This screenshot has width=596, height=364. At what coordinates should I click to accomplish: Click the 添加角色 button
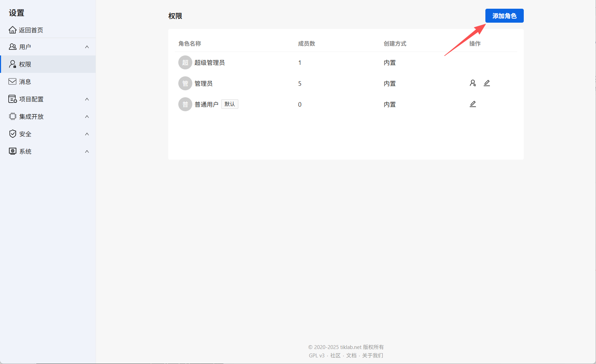[x=504, y=16]
